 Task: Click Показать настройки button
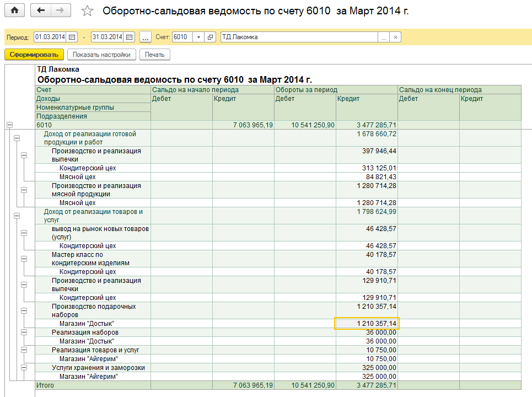pyautogui.click(x=101, y=55)
